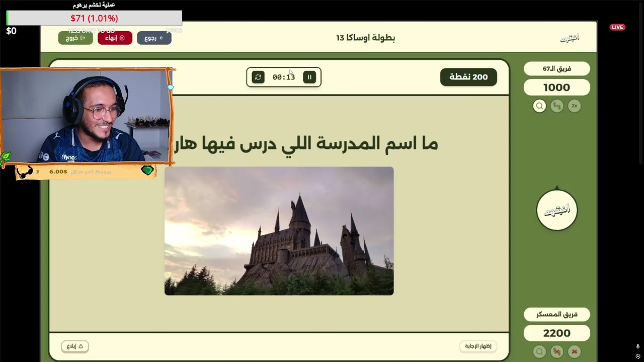Reveal the answer with إظهار الإجابة
This screenshot has width=644, height=362.
coord(478,346)
